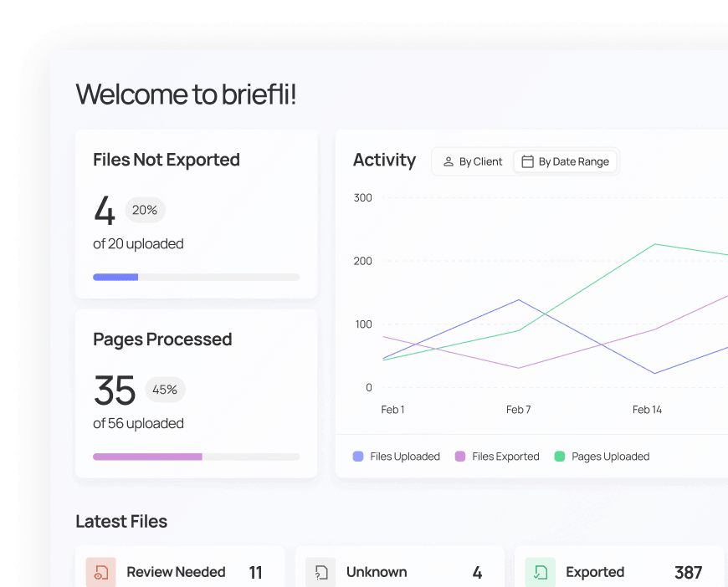Viewport: 728px width, 587px height.
Task: Open the By Client filter
Action: [x=473, y=161]
